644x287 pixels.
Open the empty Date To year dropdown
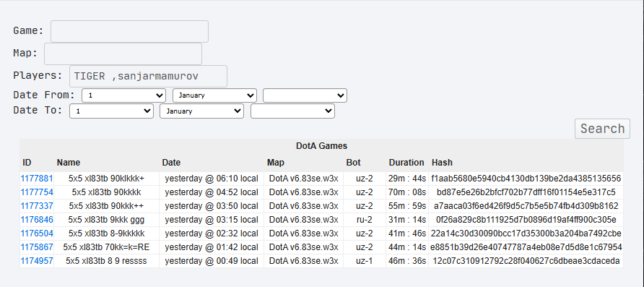click(293, 111)
